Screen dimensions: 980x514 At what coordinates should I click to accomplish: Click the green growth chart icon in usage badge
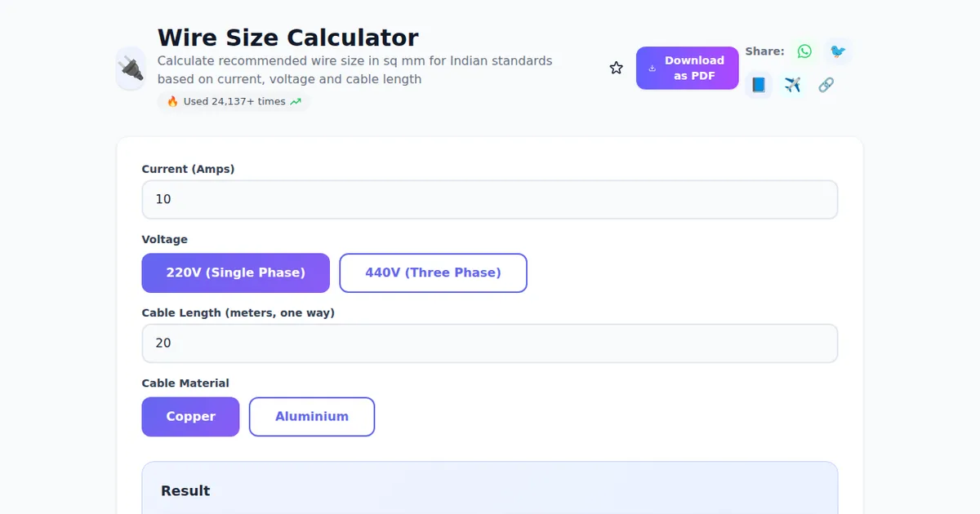pos(295,101)
